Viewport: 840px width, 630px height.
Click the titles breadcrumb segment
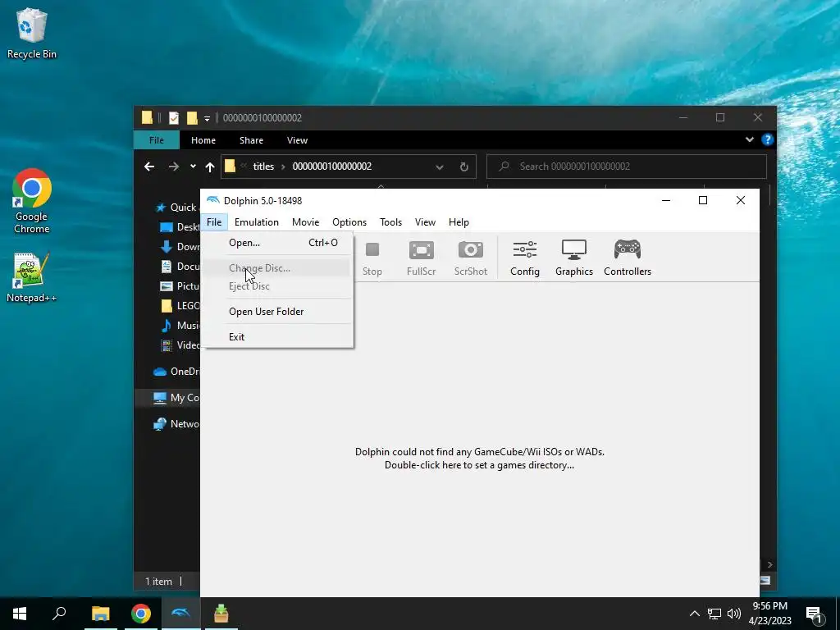point(263,167)
